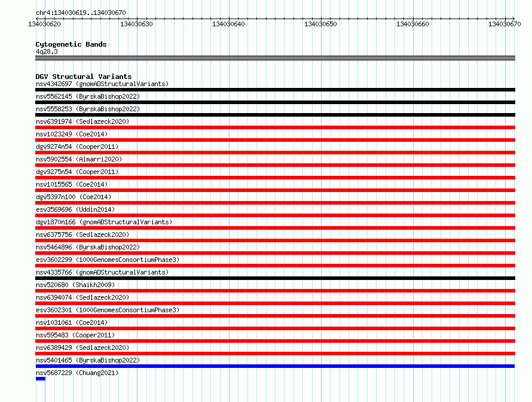Click the 4q28.3 band label
The height and width of the screenshot is (402, 532).
[47, 51]
